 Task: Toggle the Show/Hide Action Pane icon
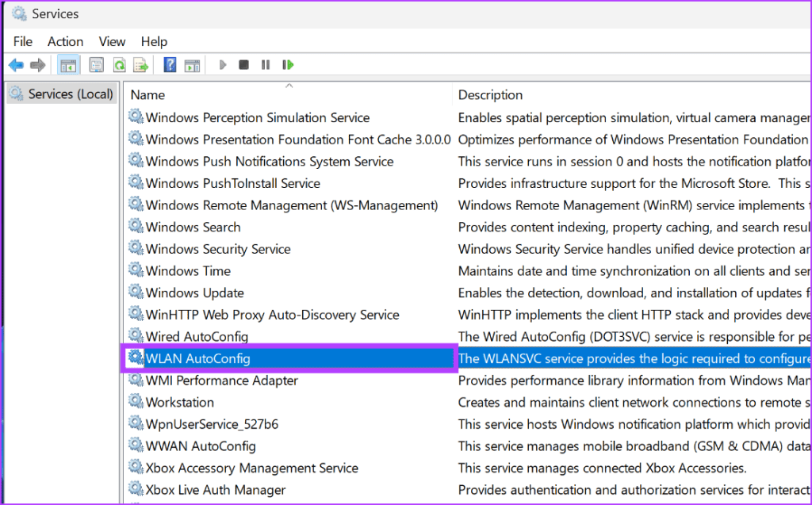[192, 65]
